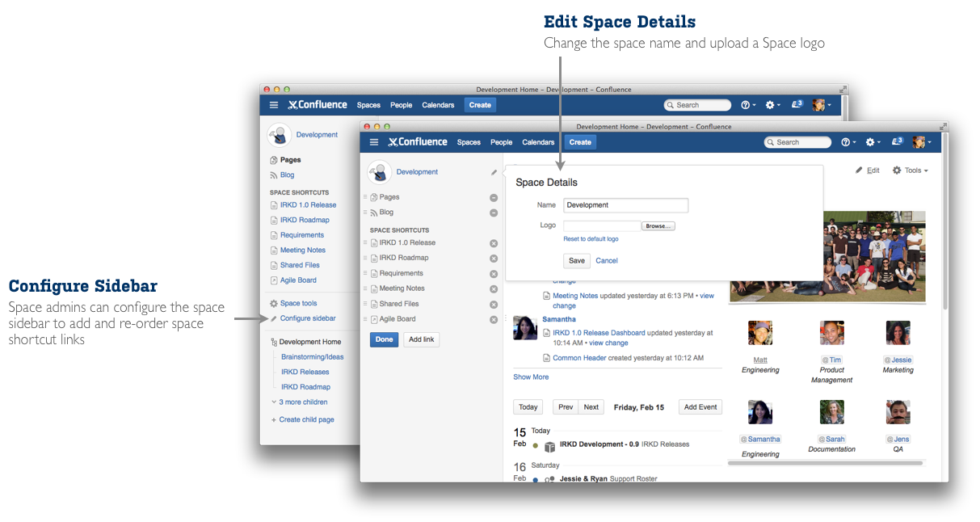Click the Confluence logo in the front window

418,142
